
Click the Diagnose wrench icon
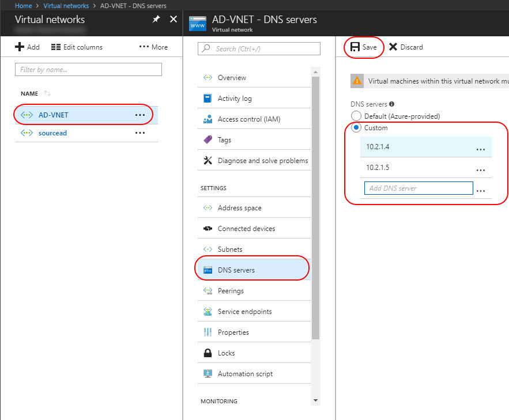pos(208,161)
